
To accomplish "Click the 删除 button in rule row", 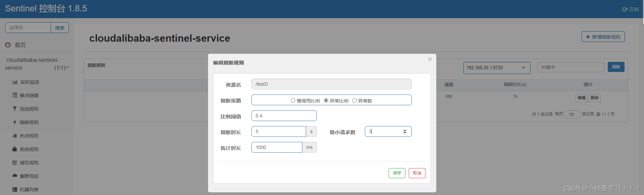I will (x=595, y=98).
